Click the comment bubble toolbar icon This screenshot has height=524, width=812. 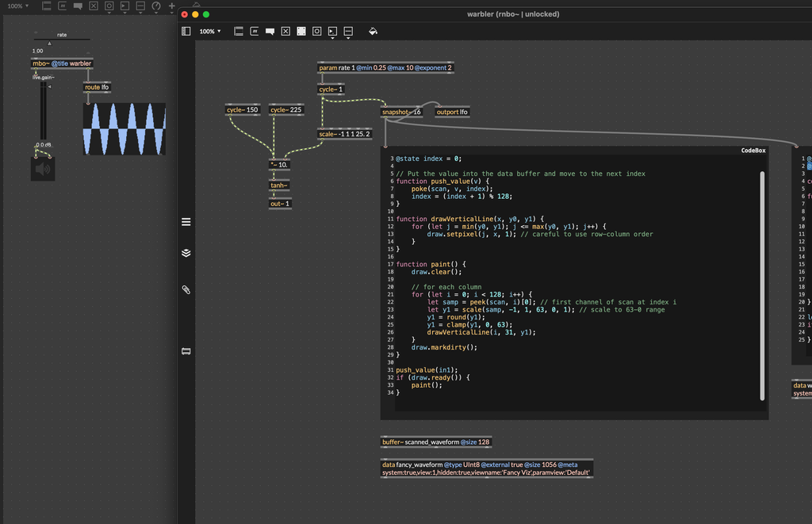[x=270, y=32]
